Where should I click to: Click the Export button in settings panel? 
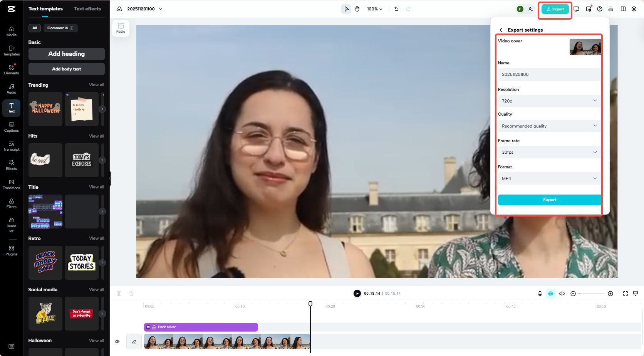coord(549,200)
